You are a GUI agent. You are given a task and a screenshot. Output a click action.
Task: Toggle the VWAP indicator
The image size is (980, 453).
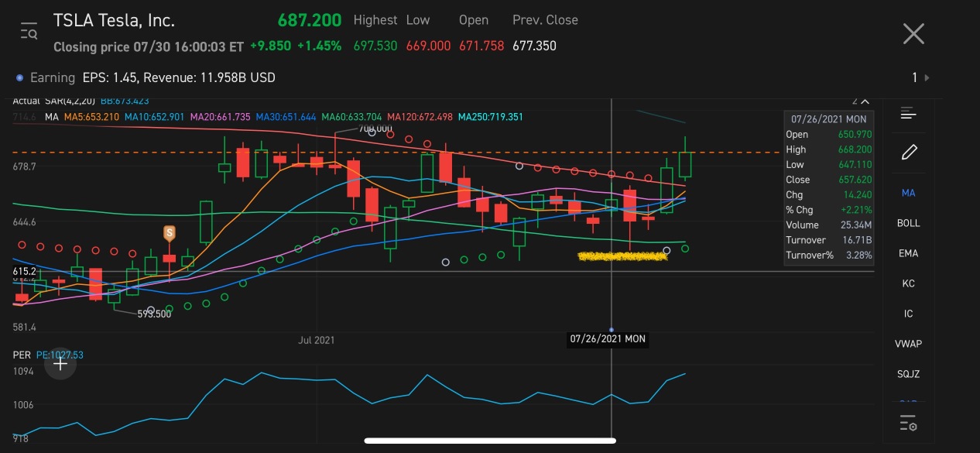(909, 344)
